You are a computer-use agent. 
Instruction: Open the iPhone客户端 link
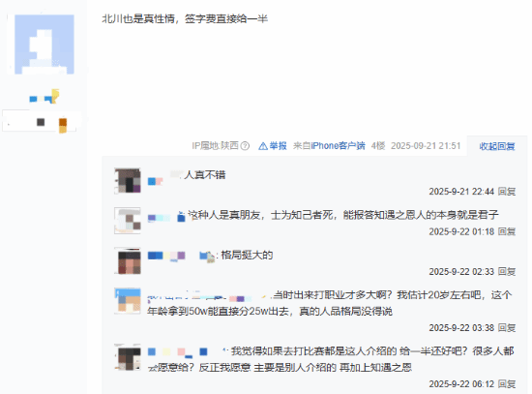(338, 146)
